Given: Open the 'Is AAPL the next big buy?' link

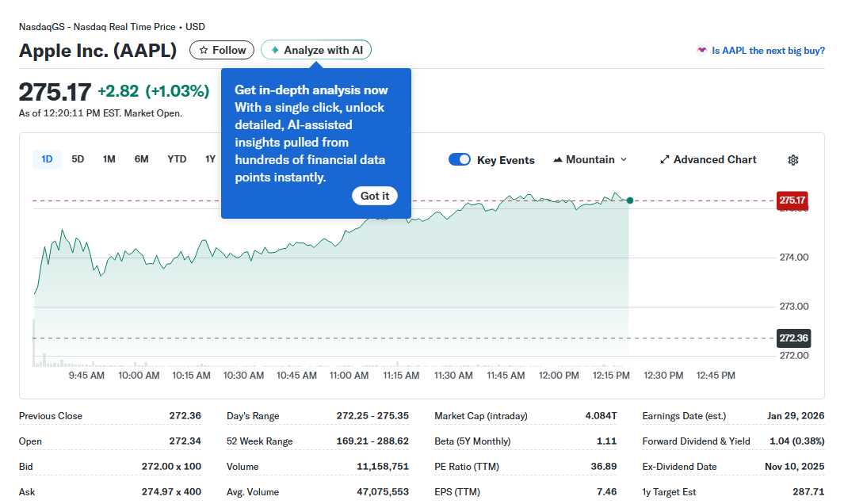Looking at the screenshot, I should 767,50.
